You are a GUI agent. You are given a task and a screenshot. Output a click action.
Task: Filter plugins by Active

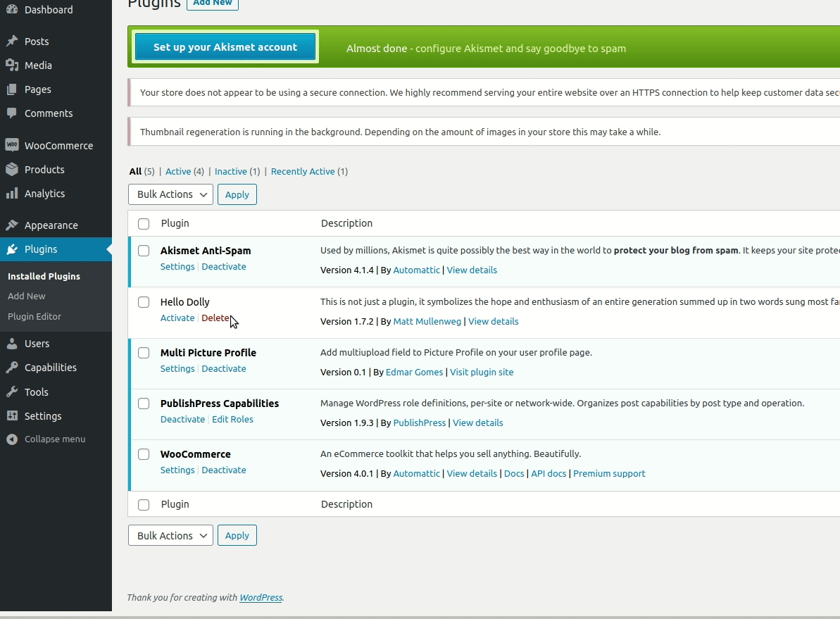[x=178, y=172]
